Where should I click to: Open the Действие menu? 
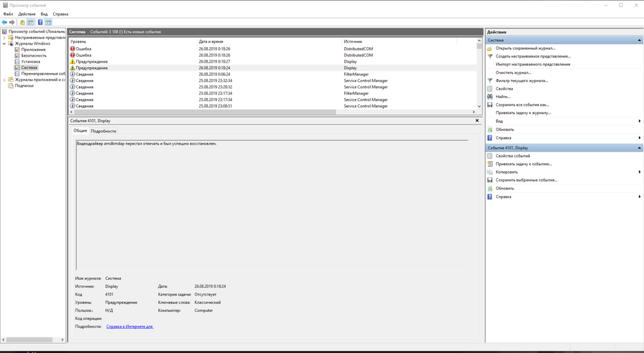tap(26, 14)
